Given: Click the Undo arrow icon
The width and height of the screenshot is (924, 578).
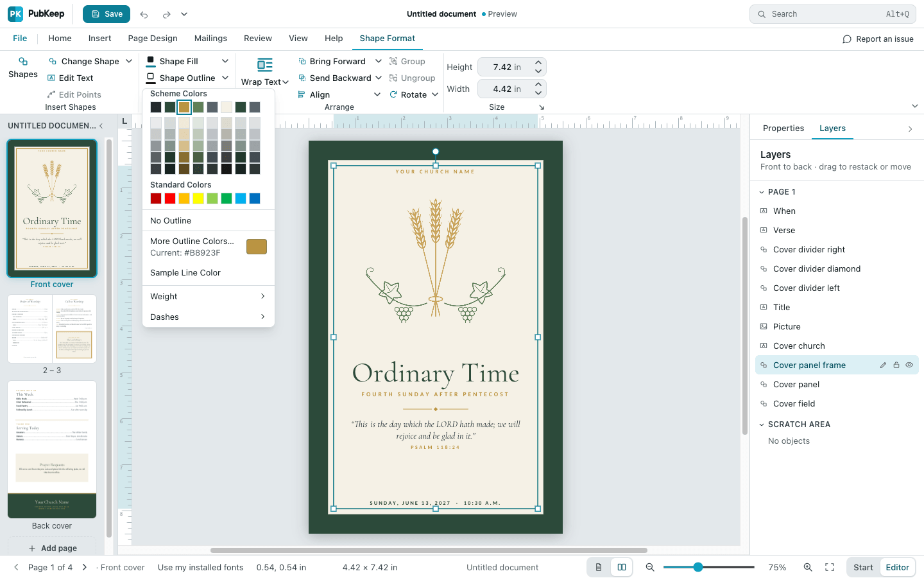Looking at the screenshot, I should pos(144,14).
